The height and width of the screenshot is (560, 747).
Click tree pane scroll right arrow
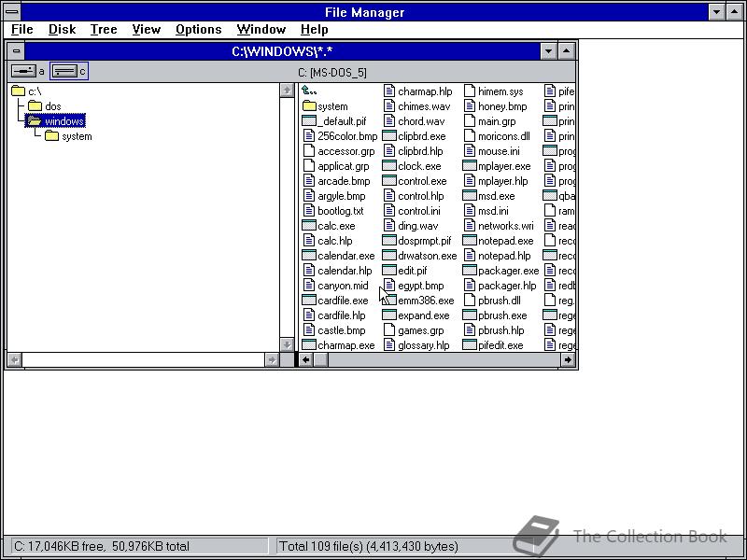[x=272, y=360]
